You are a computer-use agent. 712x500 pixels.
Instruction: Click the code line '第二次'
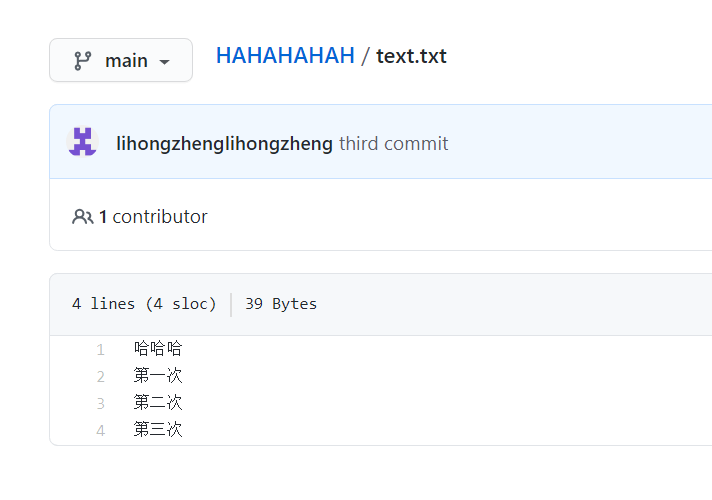pos(158,402)
